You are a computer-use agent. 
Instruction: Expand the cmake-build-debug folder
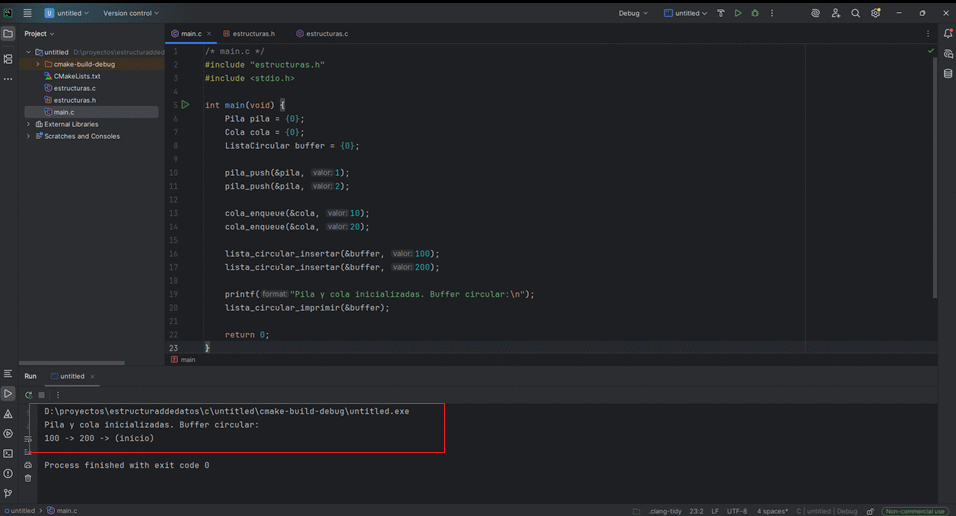click(x=37, y=64)
